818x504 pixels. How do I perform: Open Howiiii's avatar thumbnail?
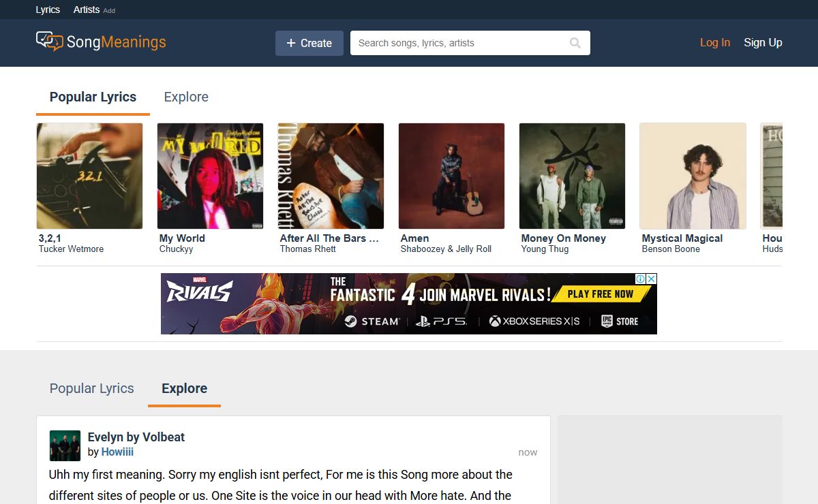click(65, 445)
